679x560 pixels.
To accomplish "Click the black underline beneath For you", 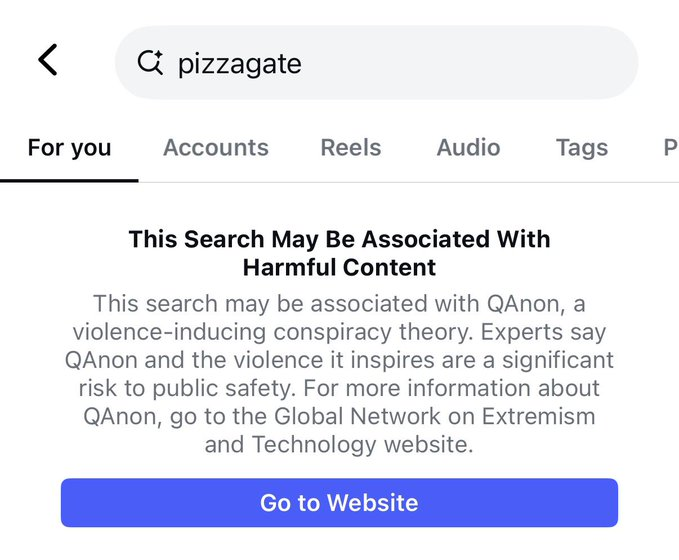I will (69, 180).
